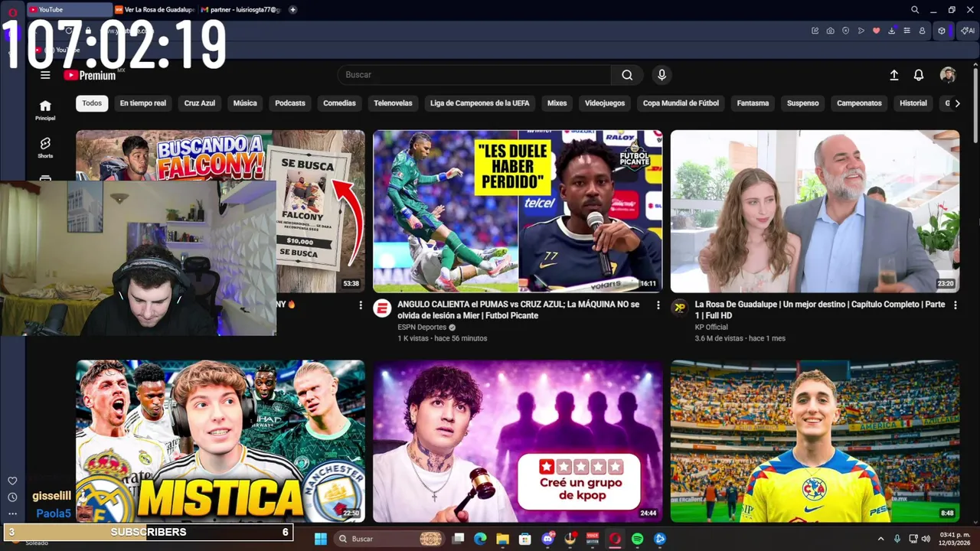Screen dimensions: 980x551
Task: Open Discord from taskbar
Action: (x=547, y=539)
